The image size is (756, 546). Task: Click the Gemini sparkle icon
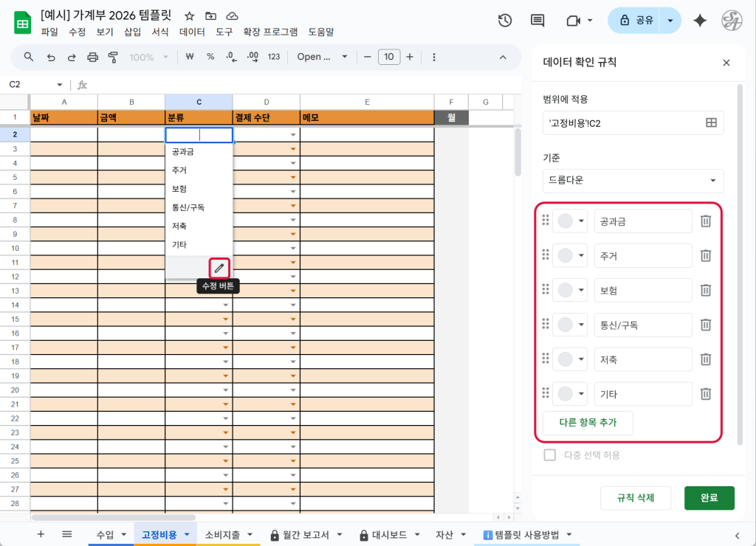(x=700, y=21)
